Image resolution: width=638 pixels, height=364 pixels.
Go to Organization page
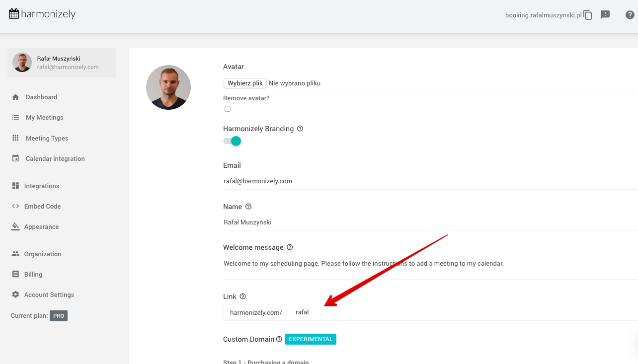[x=43, y=254]
